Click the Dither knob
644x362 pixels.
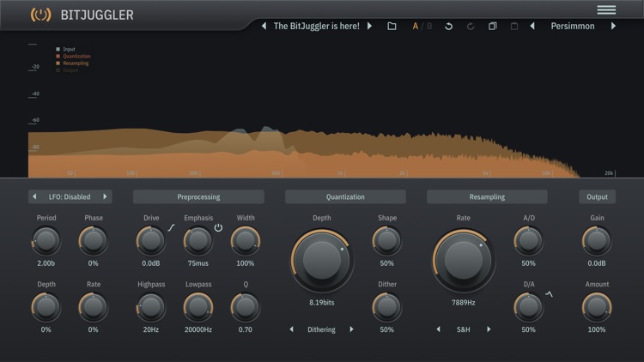[386, 307]
